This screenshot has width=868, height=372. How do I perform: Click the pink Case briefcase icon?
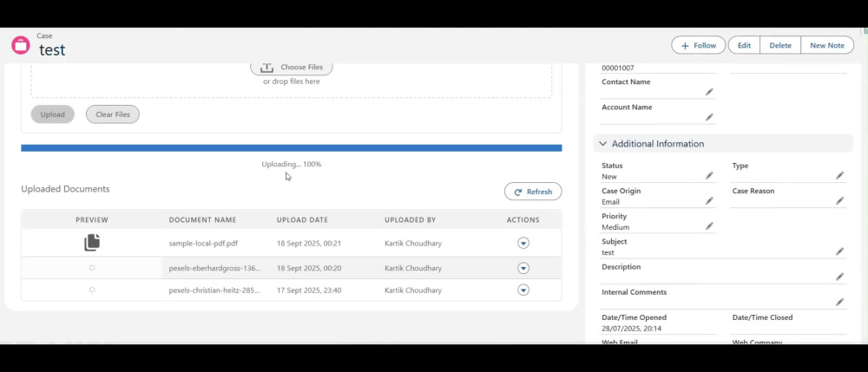(21, 45)
